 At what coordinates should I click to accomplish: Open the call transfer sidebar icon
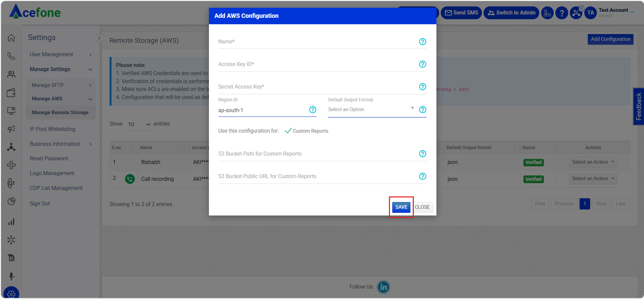11,183
